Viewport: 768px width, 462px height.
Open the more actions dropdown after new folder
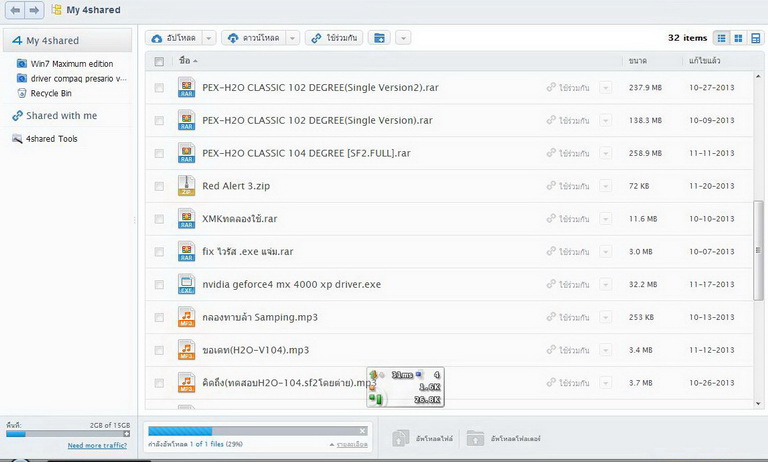(x=403, y=38)
